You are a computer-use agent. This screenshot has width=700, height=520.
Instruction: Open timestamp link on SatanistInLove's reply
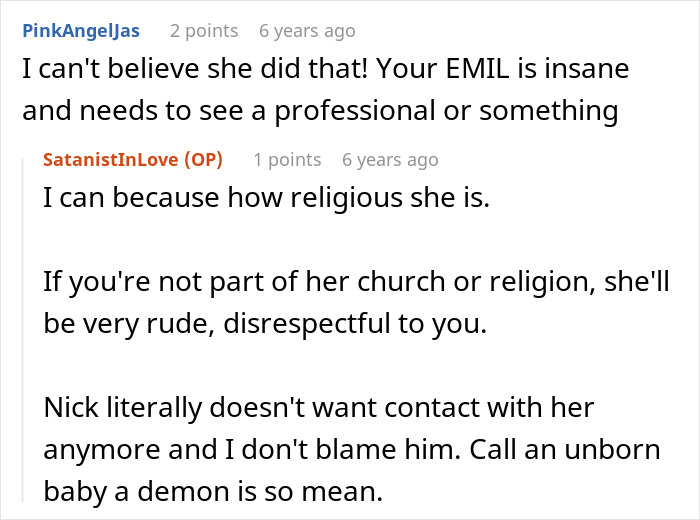[x=390, y=159]
